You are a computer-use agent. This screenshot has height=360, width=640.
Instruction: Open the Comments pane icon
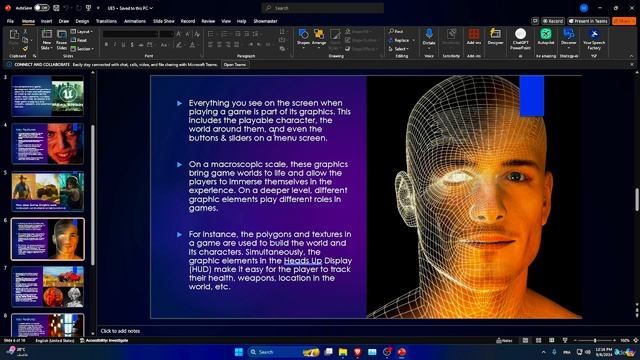tap(535, 21)
